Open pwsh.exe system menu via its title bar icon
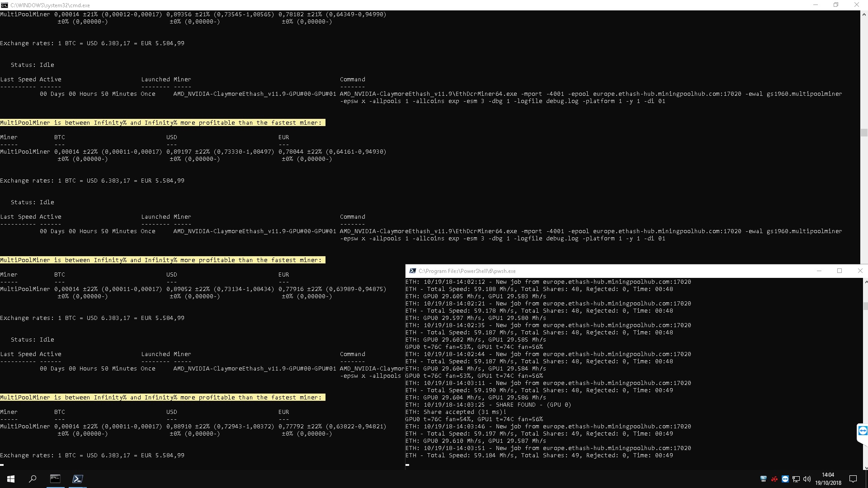This screenshot has height=488, width=868. [x=412, y=271]
